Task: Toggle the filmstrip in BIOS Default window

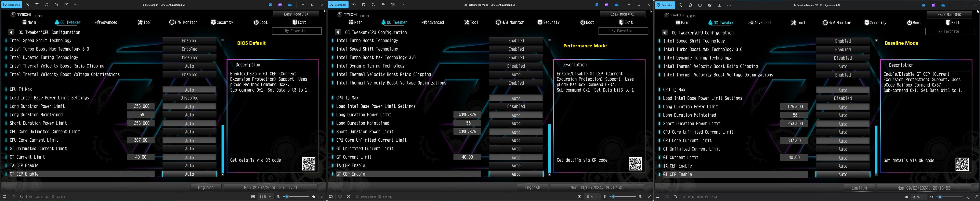Action: (x=4, y=197)
